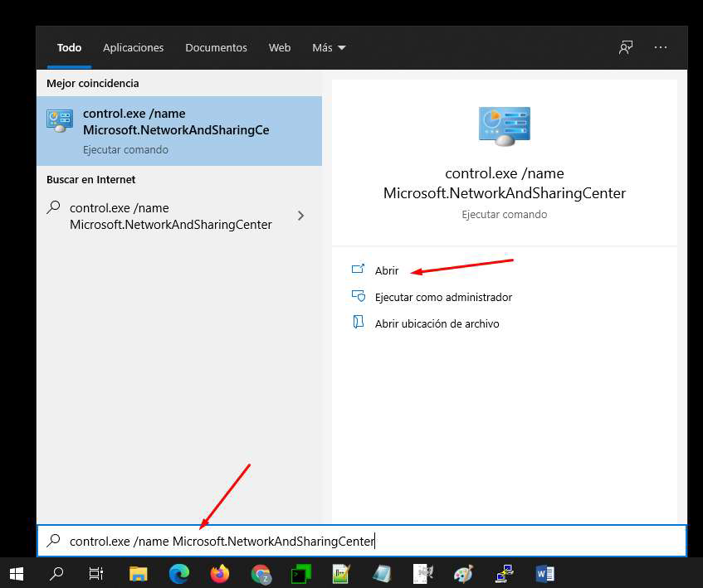The height and width of the screenshot is (588, 703).
Task: Open the network computers app in taskbar
Action: coord(505,574)
